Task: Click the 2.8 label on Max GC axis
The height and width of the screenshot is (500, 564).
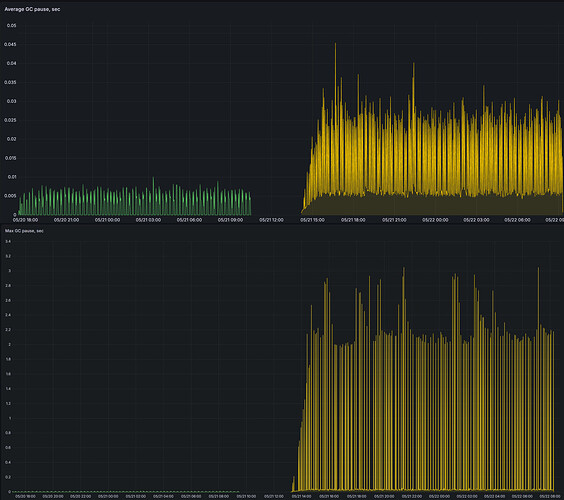Action: pyautogui.click(x=8, y=286)
